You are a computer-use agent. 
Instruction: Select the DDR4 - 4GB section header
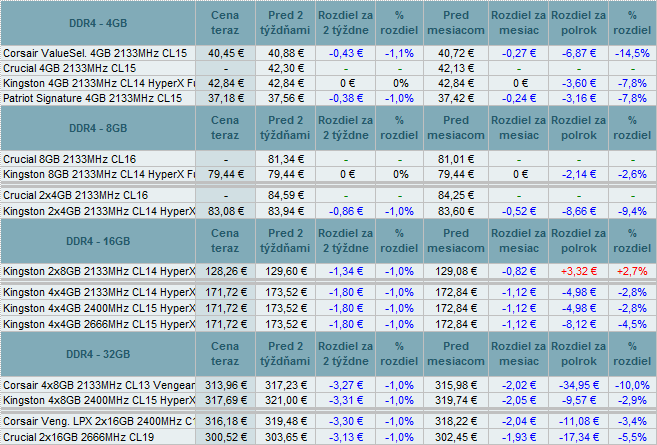point(98,23)
